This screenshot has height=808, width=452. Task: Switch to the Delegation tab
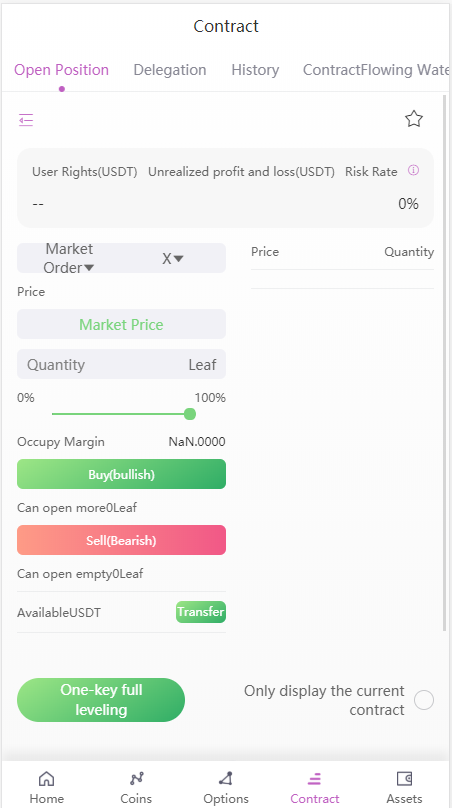[x=170, y=70]
